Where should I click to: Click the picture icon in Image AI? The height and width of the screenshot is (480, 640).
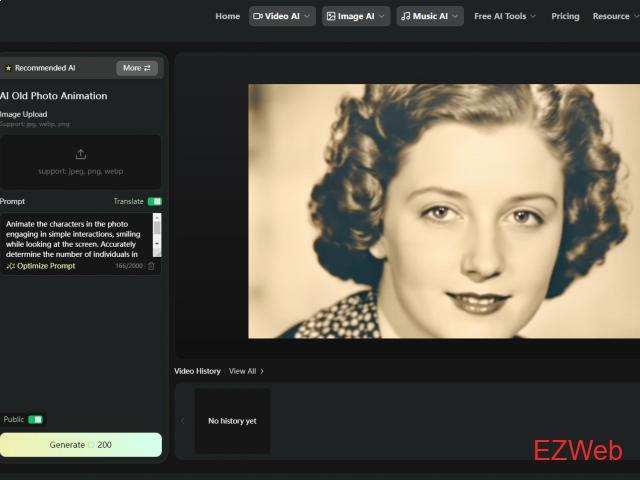(x=331, y=16)
